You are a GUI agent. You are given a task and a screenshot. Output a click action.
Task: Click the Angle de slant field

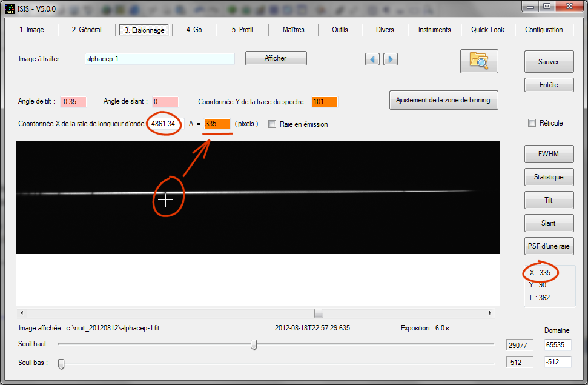pos(165,101)
